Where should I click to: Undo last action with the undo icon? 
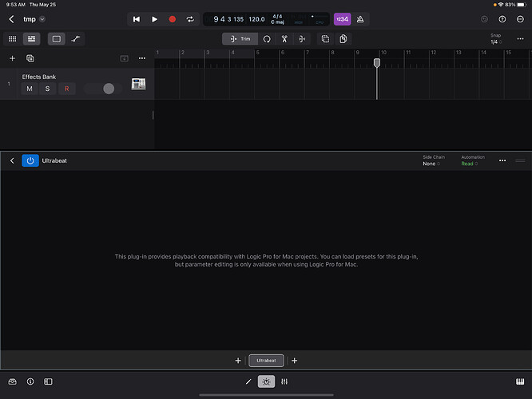pos(485,19)
